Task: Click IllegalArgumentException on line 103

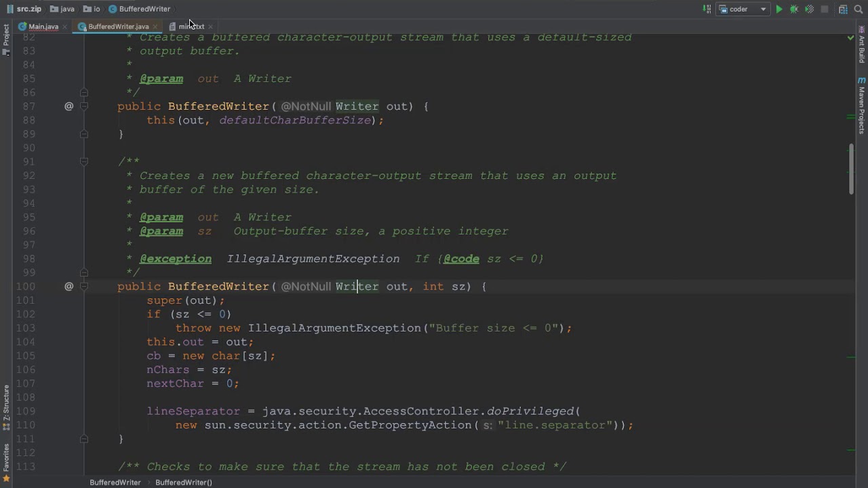Action: tap(334, 328)
